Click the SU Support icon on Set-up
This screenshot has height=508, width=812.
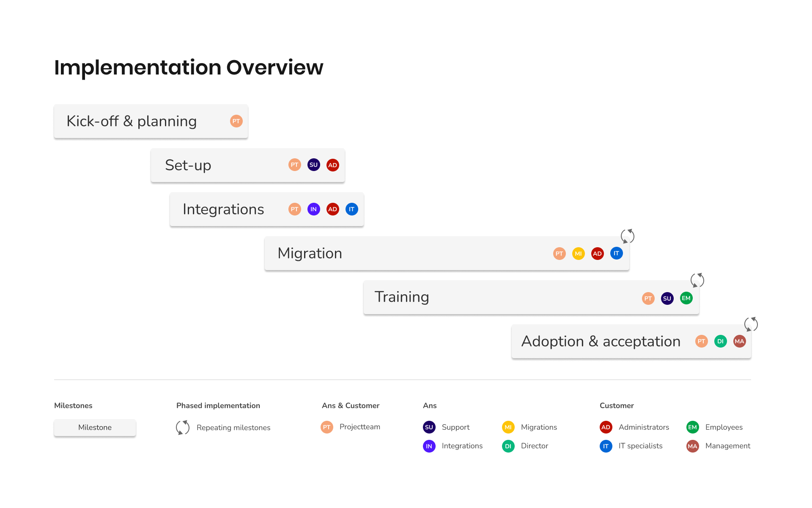coord(314,165)
